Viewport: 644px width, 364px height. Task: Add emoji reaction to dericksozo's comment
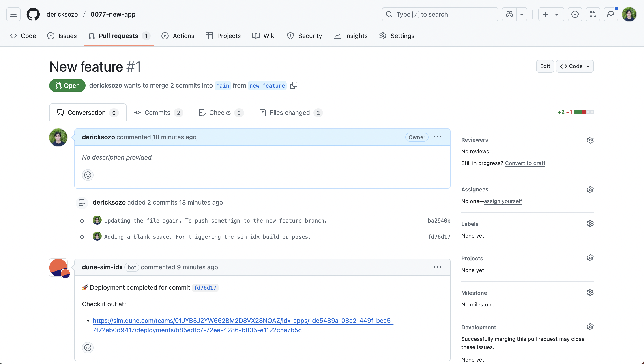pyautogui.click(x=88, y=175)
